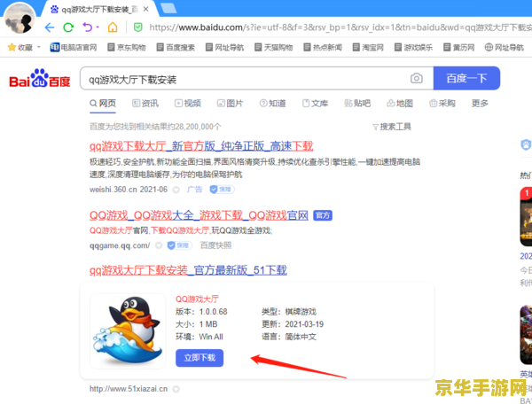Switch to the 文库 tab
The width and height of the screenshot is (532, 404).
(315, 103)
